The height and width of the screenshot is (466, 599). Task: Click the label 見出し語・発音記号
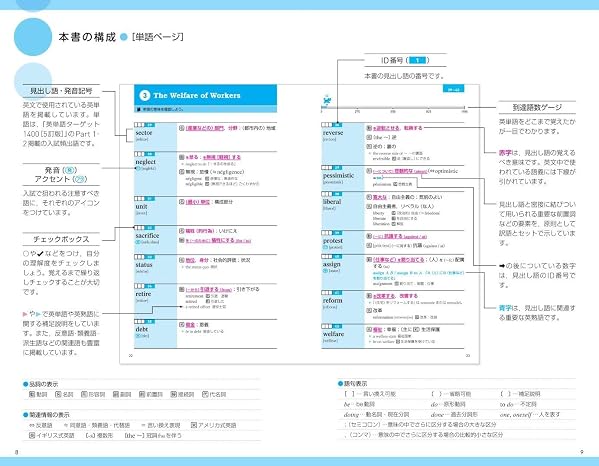[61, 91]
